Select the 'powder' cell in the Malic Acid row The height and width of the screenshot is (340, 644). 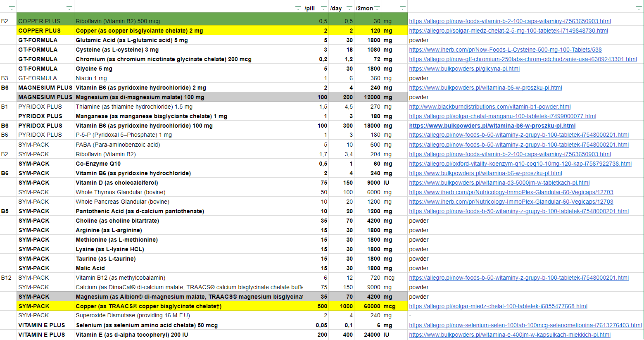pos(525,268)
